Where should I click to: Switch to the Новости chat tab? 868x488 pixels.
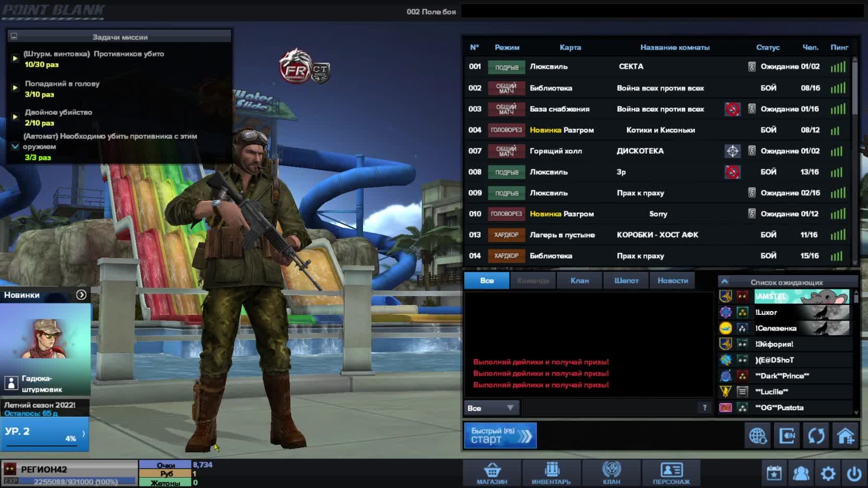672,280
